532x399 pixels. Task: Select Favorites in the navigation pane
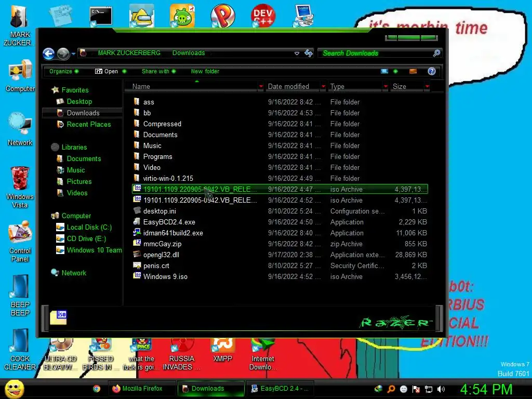click(x=70, y=90)
